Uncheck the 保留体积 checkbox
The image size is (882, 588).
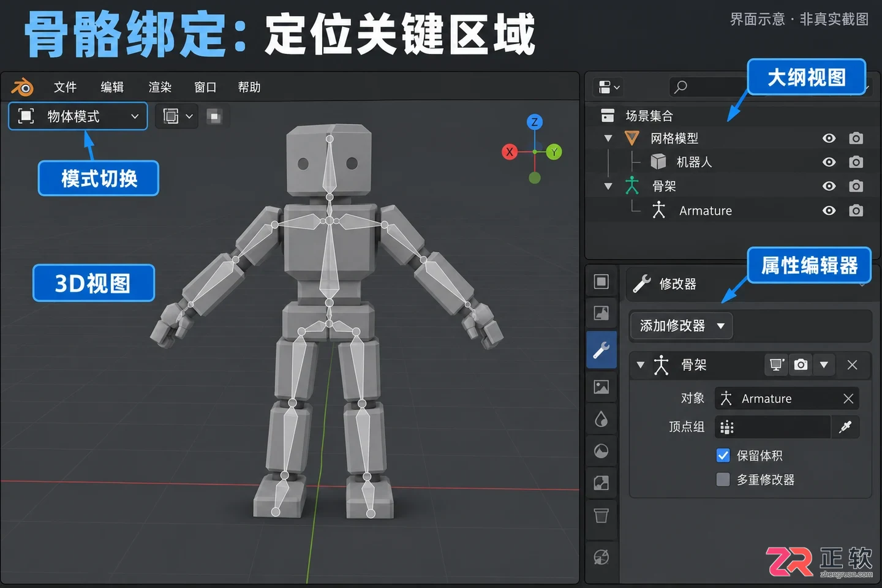723,455
